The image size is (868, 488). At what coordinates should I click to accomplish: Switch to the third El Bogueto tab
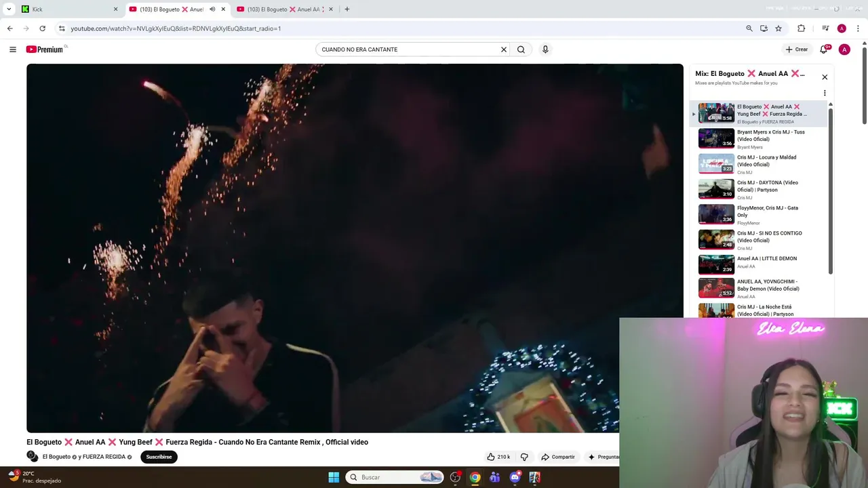tap(285, 9)
